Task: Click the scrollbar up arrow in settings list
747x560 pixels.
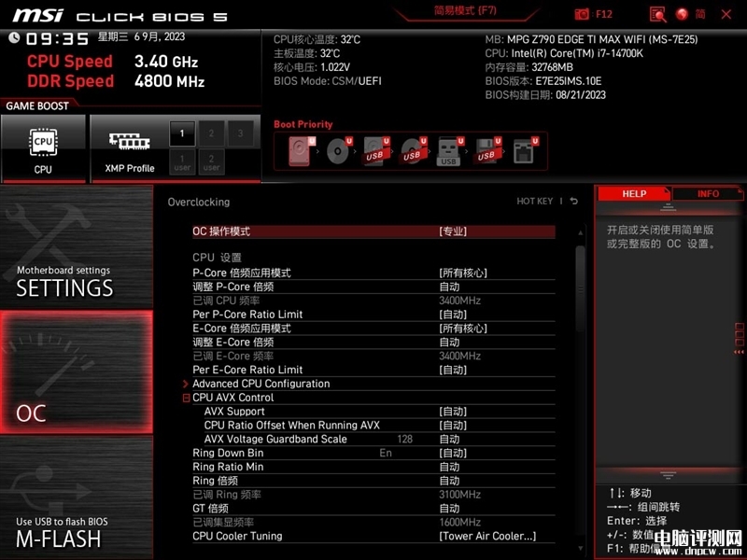Action: point(580,232)
